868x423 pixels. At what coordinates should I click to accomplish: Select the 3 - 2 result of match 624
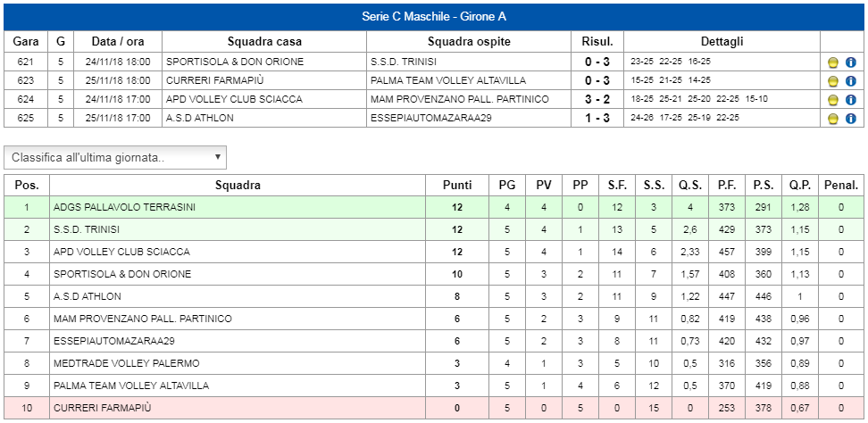(x=597, y=100)
